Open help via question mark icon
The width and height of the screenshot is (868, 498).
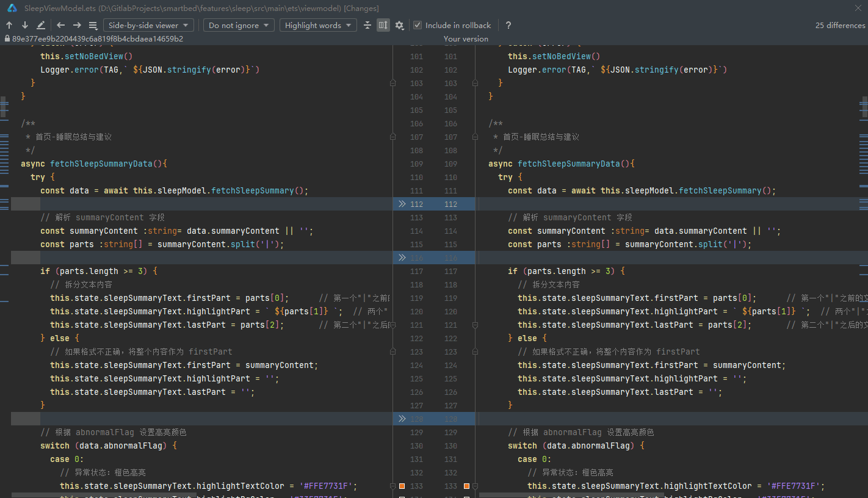(x=508, y=25)
